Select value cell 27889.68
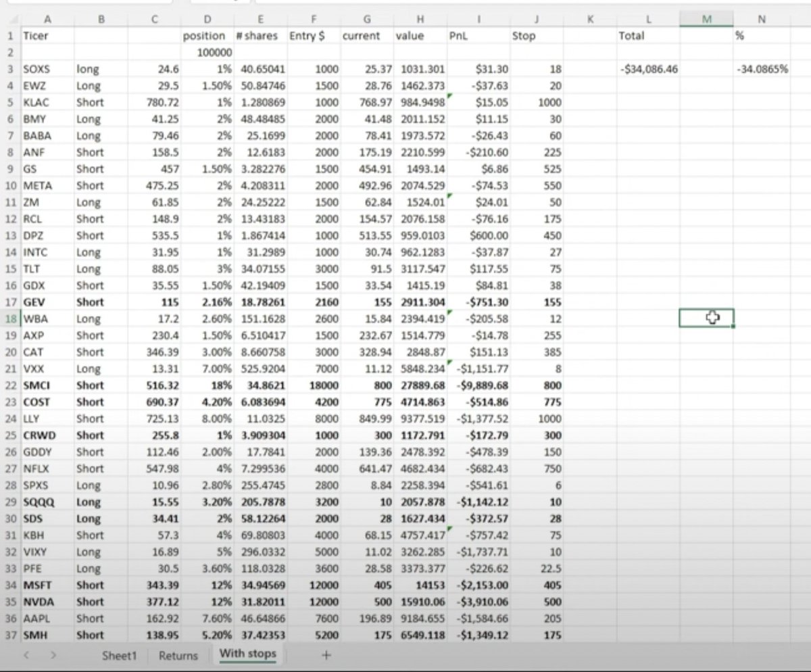The image size is (811, 672). click(420, 385)
